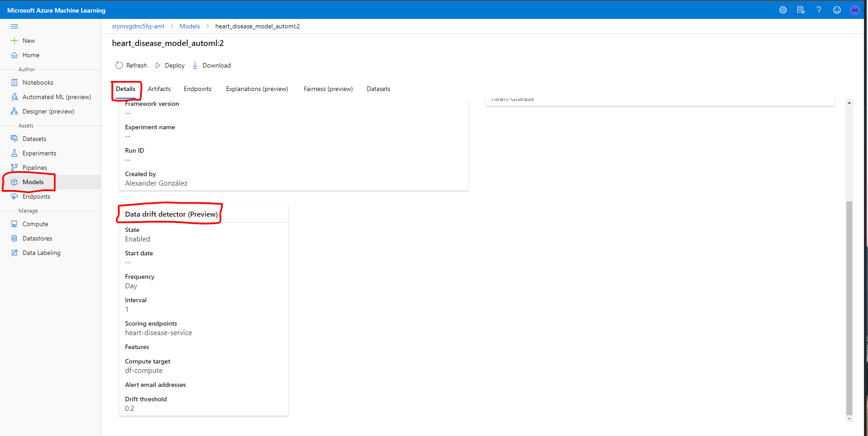The image size is (868, 436).
Task: Switch to the Endpoints tab
Action: 198,89
